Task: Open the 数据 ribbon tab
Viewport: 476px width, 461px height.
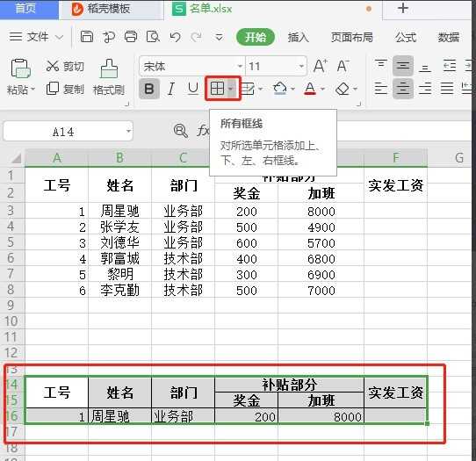Action: [x=449, y=37]
